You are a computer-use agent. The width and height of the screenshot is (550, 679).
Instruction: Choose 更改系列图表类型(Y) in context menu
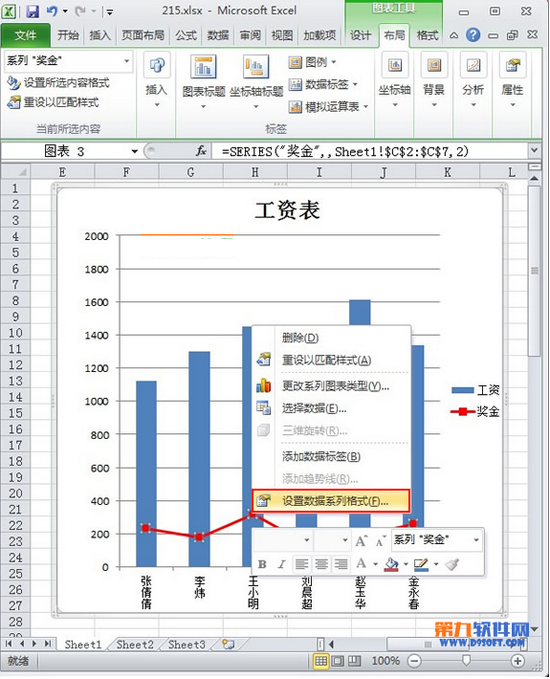tap(331, 385)
